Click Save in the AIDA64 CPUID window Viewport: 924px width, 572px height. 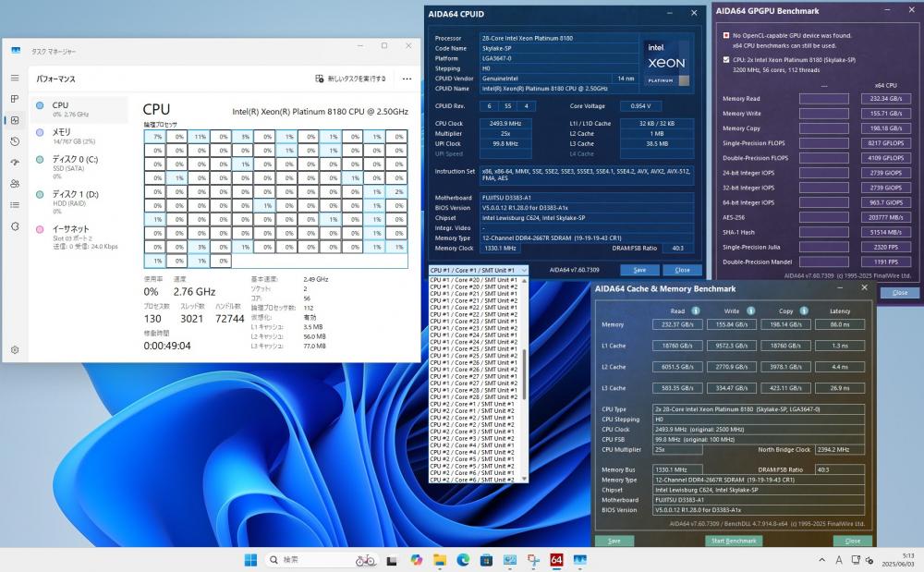[x=639, y=270]
